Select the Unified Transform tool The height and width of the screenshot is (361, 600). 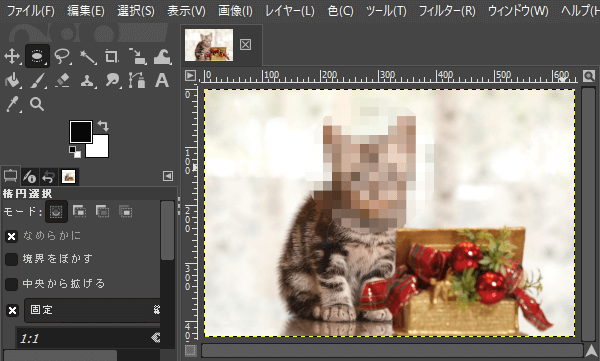137,56
